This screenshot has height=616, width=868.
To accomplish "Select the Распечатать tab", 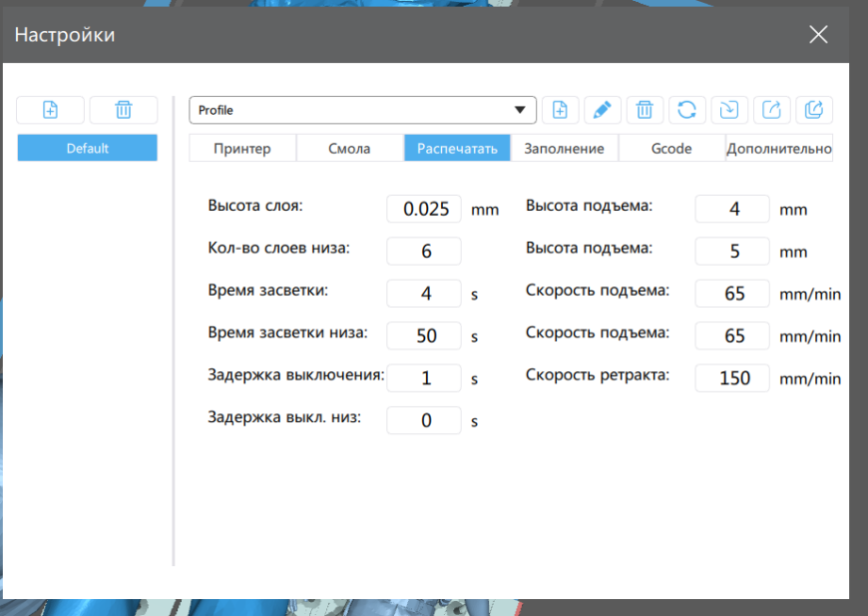I will tap(457, 149).
